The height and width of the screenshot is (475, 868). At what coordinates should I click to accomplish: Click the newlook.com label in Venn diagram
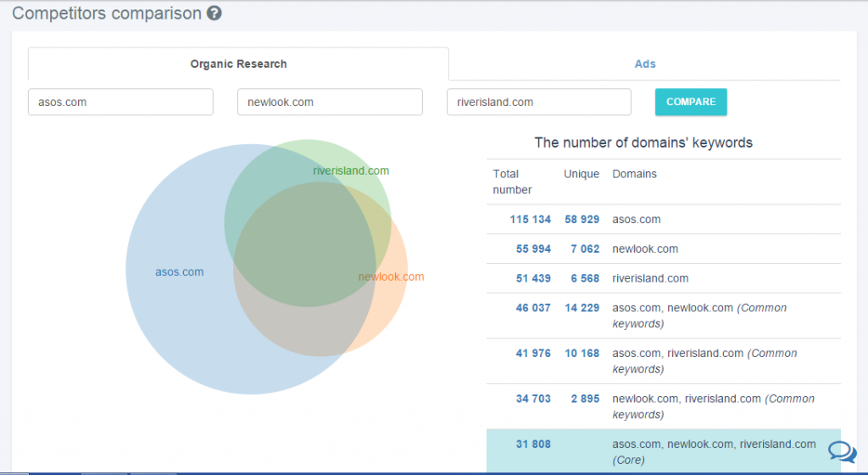click(391, 277)
